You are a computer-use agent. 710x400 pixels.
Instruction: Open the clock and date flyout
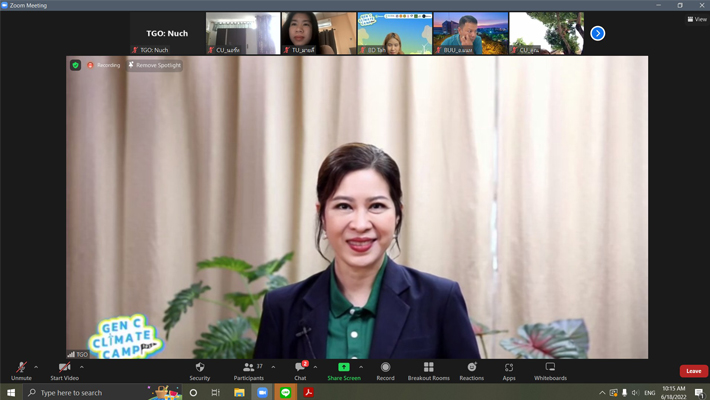click(674, 392)
